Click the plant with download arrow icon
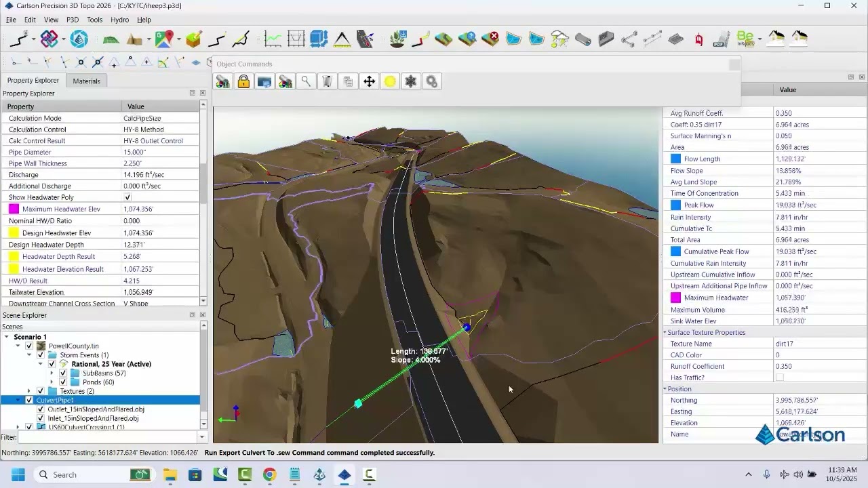This screenshot has width=868, height=488. point(398,39)
